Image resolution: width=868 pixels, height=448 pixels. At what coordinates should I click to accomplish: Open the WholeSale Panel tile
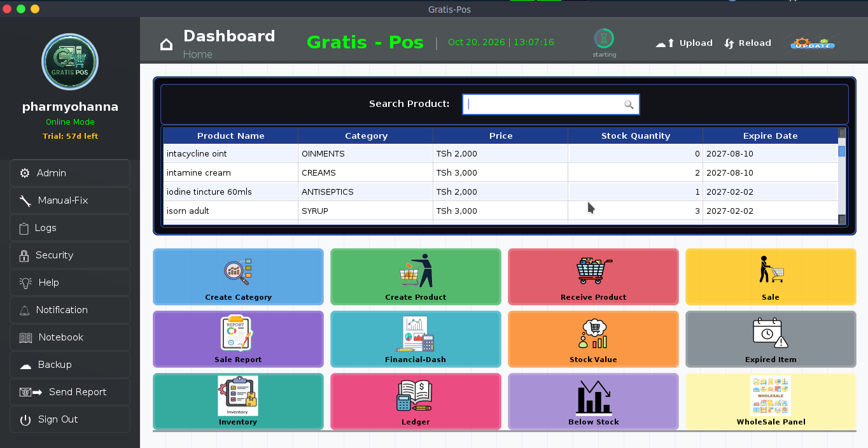point(771,402)
